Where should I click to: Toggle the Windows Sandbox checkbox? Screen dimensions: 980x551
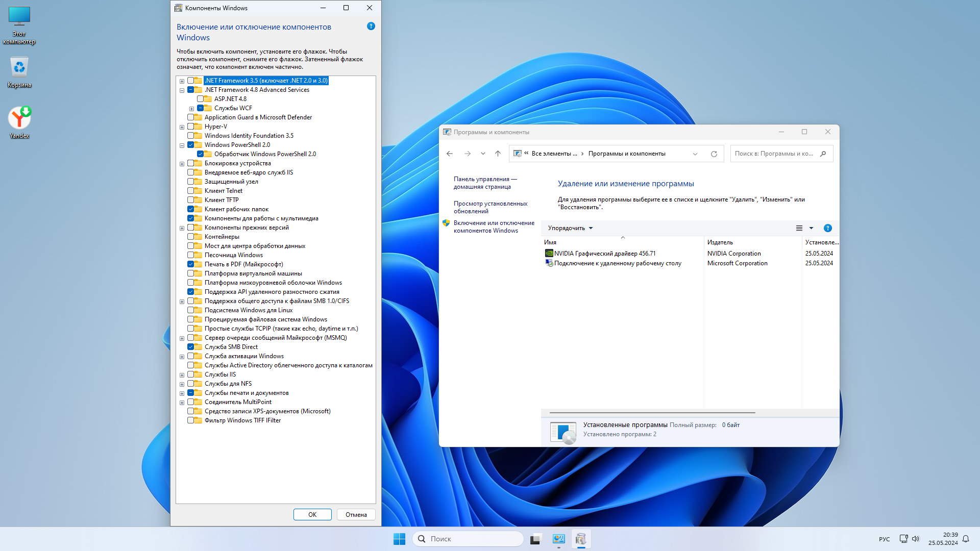(190, 255)
